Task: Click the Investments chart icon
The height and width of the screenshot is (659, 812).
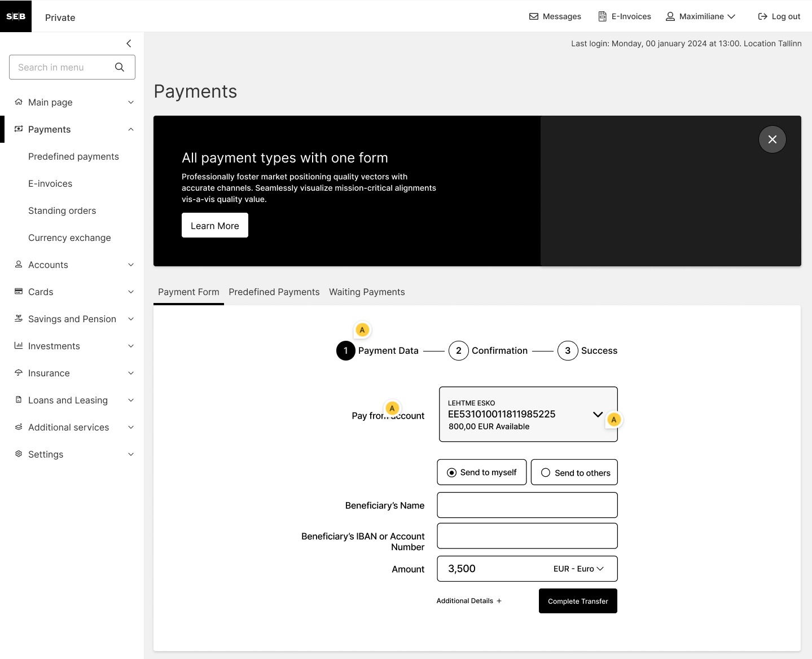Action: [x=19, y=346]
